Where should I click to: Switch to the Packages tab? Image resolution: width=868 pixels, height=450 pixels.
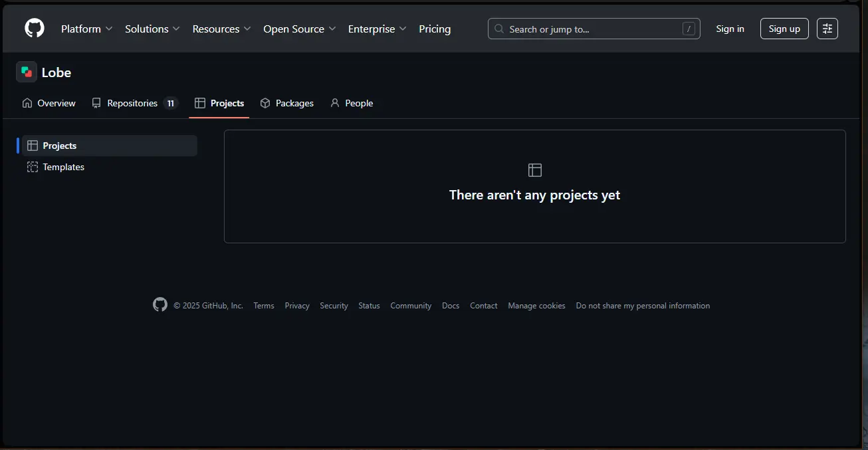point(286,103)
